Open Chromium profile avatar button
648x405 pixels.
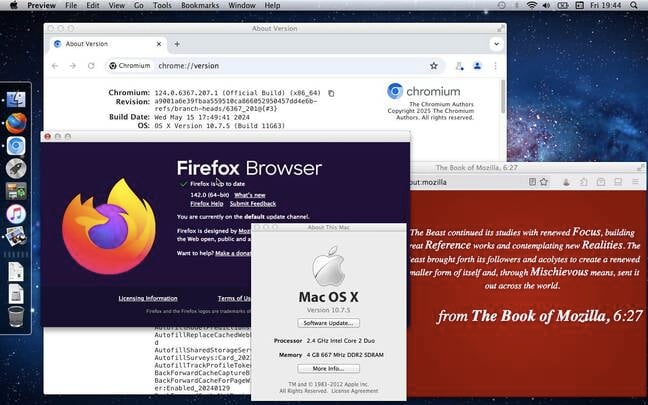477,66
